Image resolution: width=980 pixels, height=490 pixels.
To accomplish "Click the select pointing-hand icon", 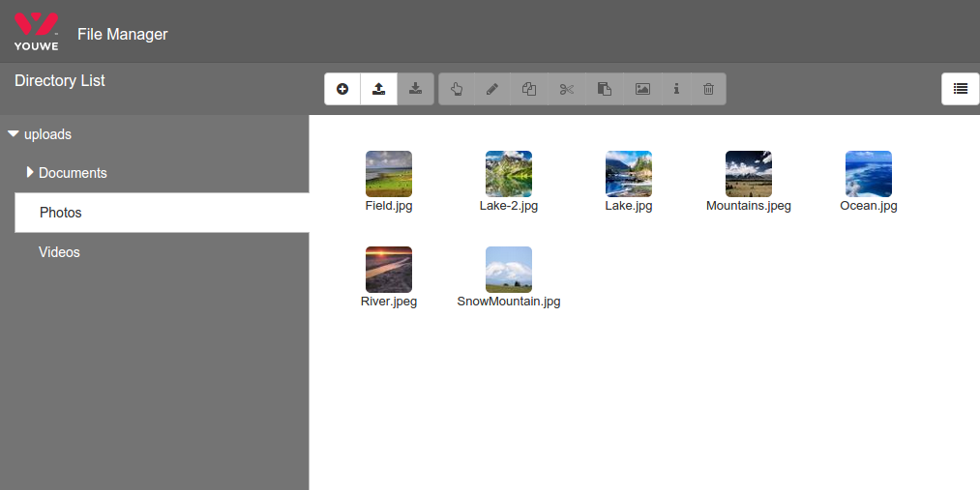I will [457, 89].
